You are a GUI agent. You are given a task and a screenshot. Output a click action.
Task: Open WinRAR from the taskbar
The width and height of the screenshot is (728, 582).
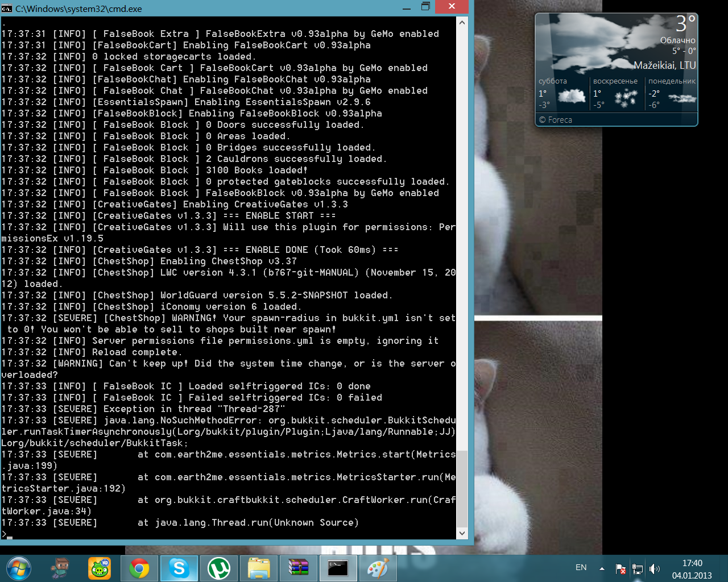(x=299, y=568)
